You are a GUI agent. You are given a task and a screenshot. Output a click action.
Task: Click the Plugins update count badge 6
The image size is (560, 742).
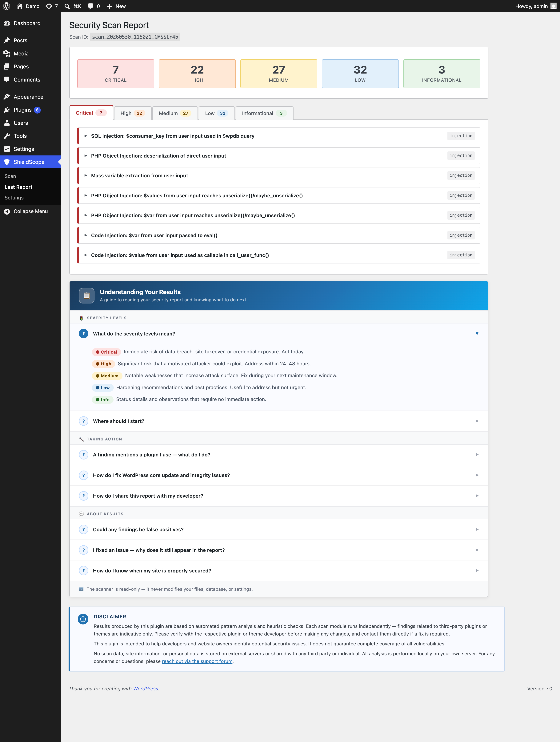point(37,110)
